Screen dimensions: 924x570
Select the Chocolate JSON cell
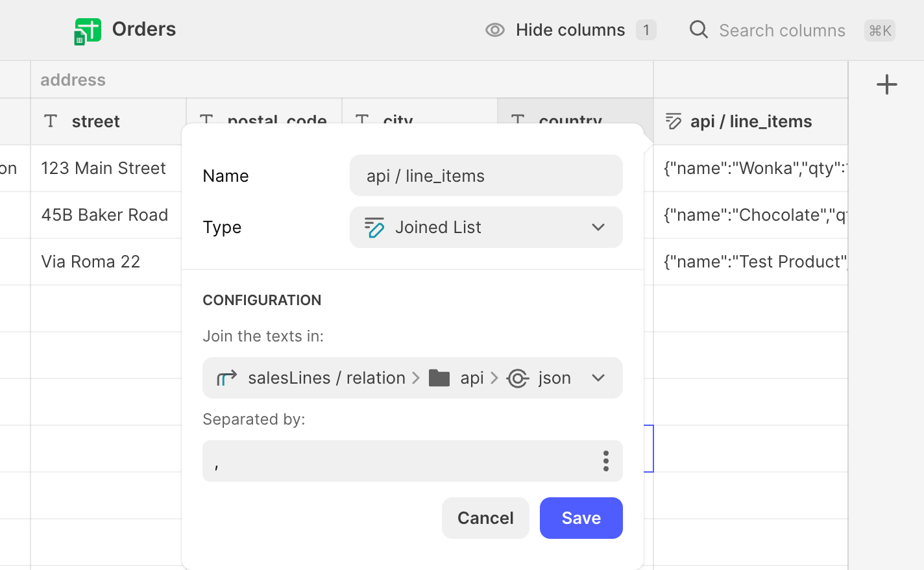pyautogui.click(x=751, y=215)
